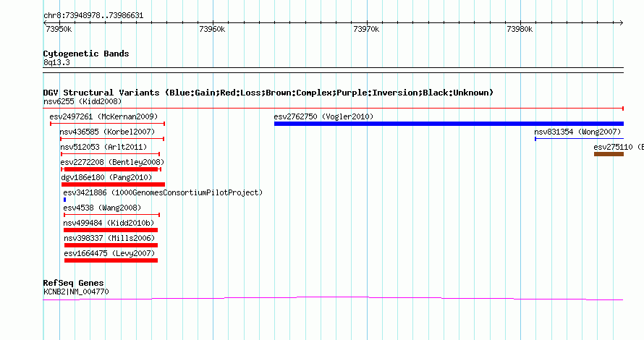Screen dimensions: 644x340
Task: Click the 73970k ruler tick label
Action: (x=366, y=29)
